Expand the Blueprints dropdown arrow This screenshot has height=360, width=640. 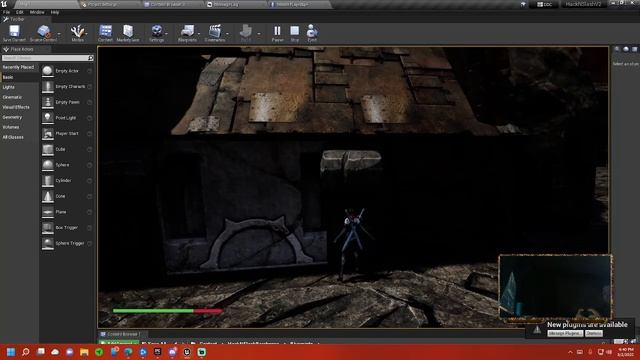coord(199,33)
